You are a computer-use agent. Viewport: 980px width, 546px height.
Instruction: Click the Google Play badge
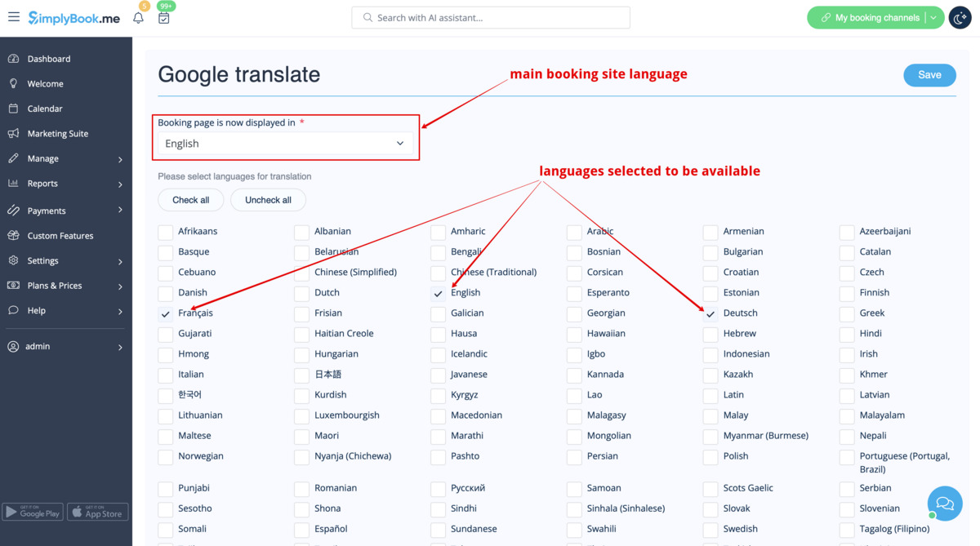[x=33, y=513]
